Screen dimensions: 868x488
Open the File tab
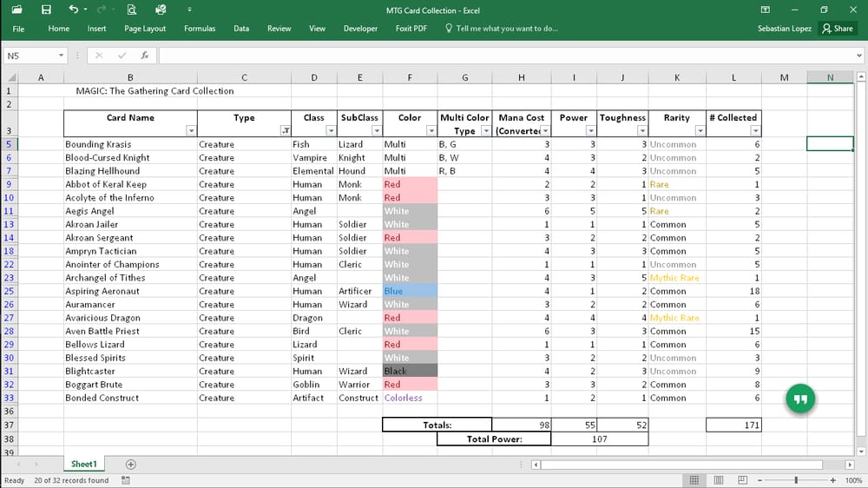pyautogui.click(x=18, y=29)
